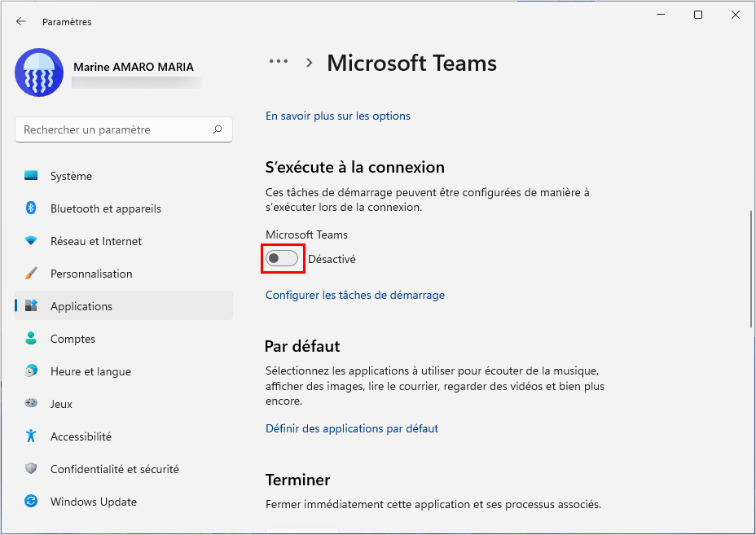Screen dimensions: 756x535
Task: Click the shield Confidentialité et sécurité icon
Action: [x=31, y=468]
